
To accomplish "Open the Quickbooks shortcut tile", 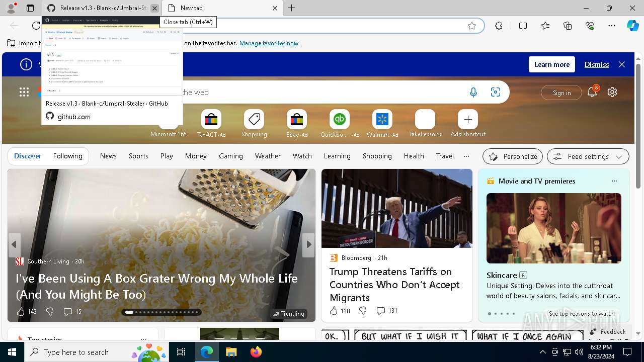I will tap(340, 124).
